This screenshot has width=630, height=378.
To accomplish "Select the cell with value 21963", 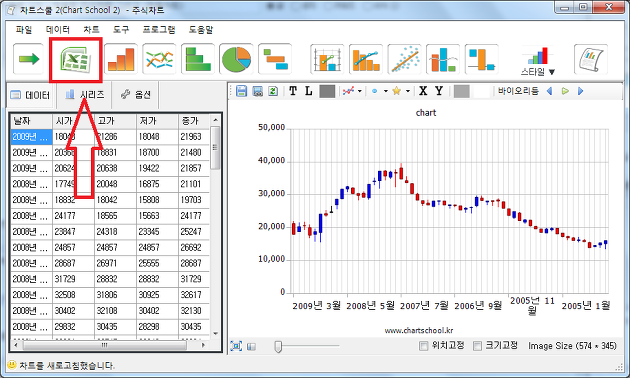I will [x=194, y=137].
